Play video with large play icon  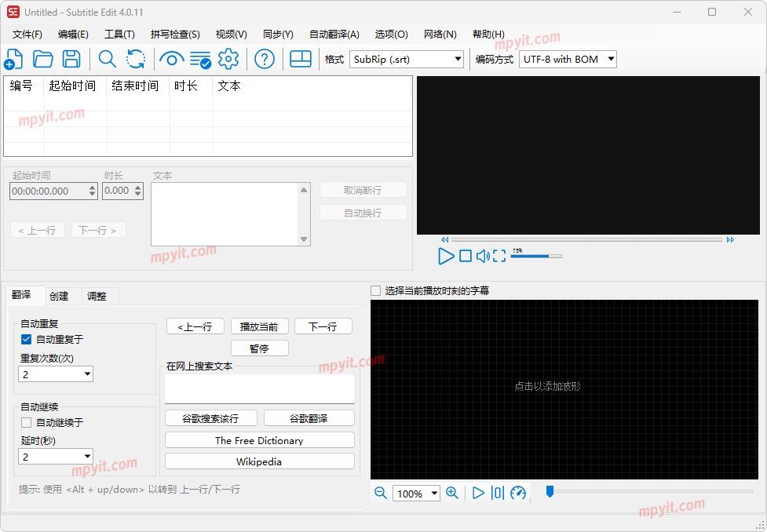[x=446, y=256]
